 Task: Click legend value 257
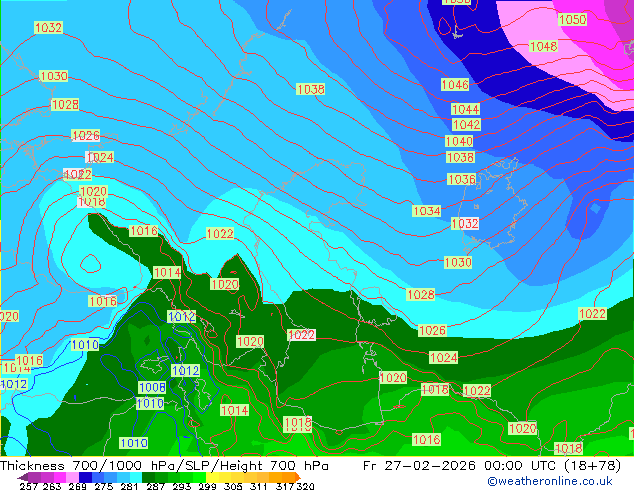click(x=29, y=486)
